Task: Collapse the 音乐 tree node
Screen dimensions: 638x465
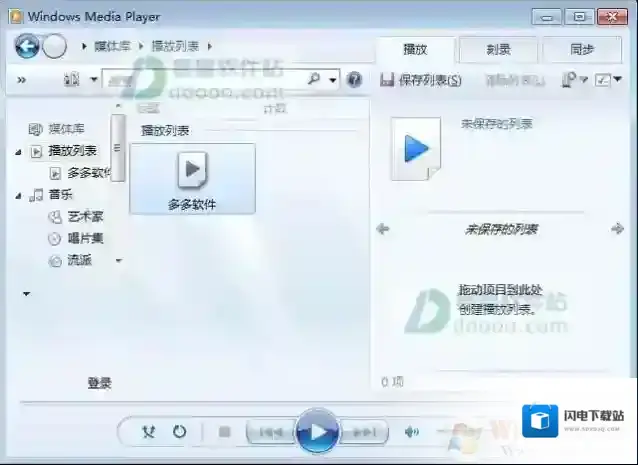Action: tap(18, 196)
